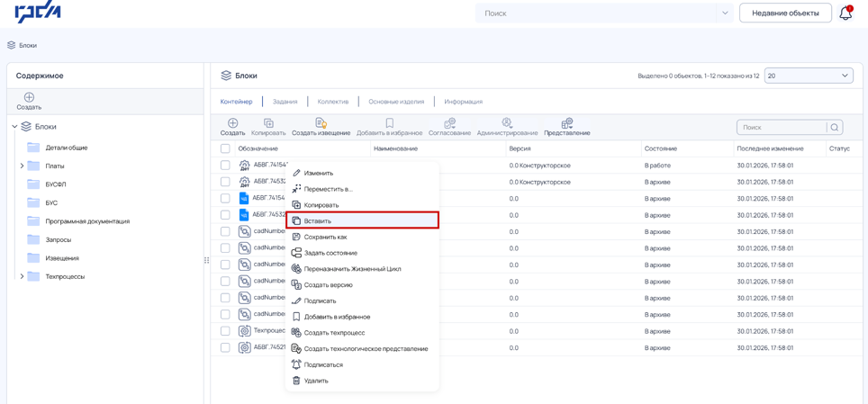Select the Программная документация folder
Viewport: 868px width, 404px height.
click(87, 221)
